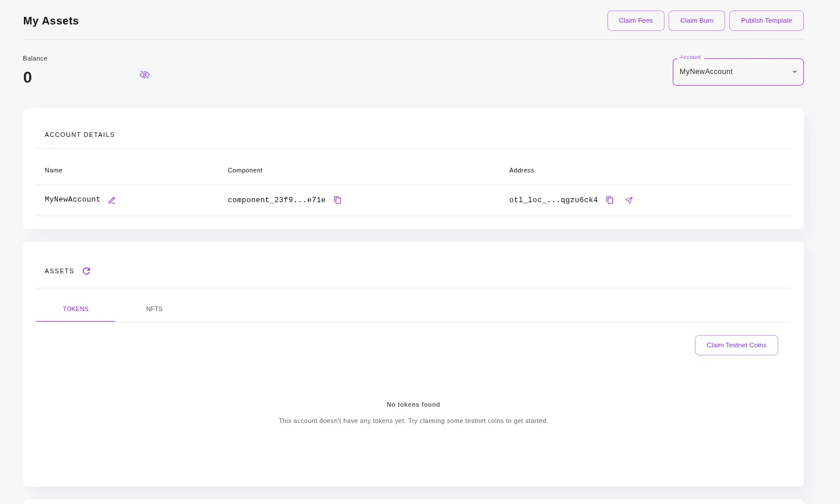This screenshot has height=504, width=840.
Task: Switch to the NFTS tab
Action: [x=154, y=309]
